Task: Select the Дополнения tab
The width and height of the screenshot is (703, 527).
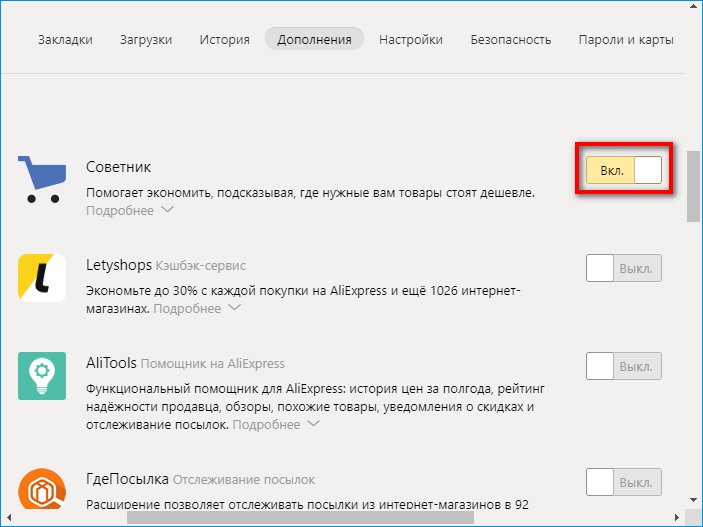Action: tap(314, 39)
